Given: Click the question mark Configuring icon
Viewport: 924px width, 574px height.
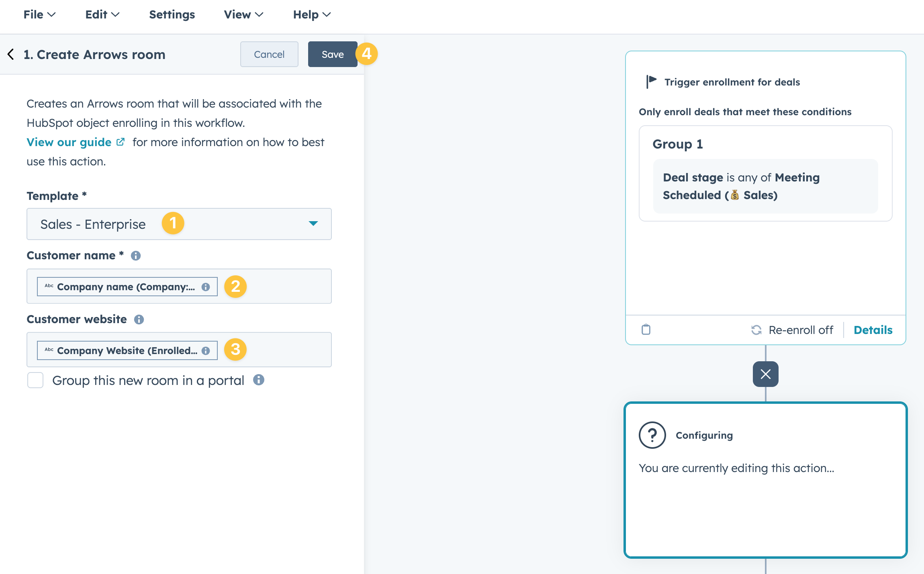Looking at the screenshot, I should [x=652, y=435].
